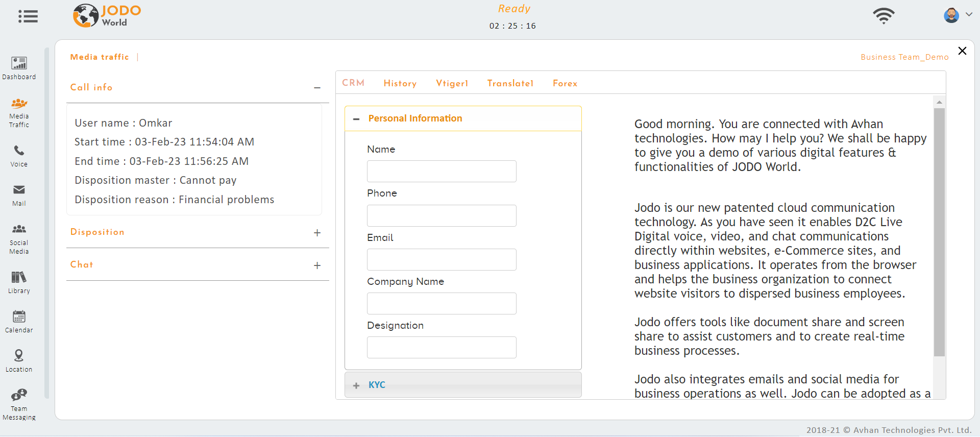Click the JODO World logo
The image size is (980, 437).
click(x=107, y=15)
